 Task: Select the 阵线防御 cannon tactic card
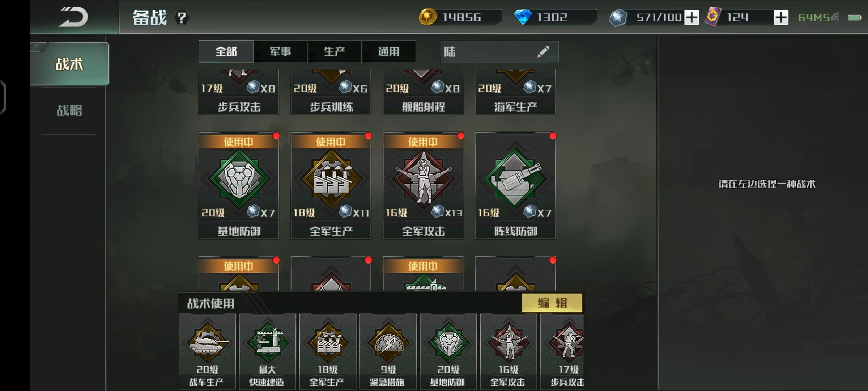click(x=515, y=185)
